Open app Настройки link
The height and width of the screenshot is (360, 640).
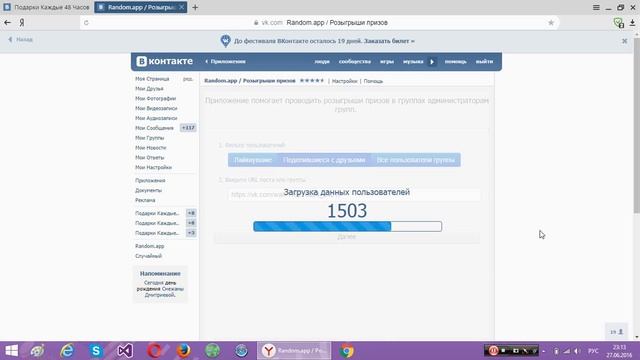pyautogui.click(x=344, y=81)
